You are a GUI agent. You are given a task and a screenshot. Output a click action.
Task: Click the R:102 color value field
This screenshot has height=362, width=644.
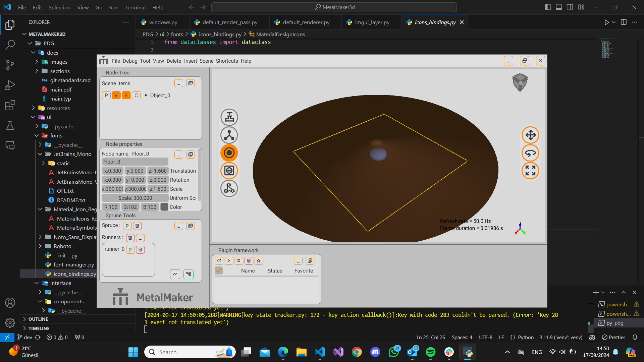click(x=111, y=207)
